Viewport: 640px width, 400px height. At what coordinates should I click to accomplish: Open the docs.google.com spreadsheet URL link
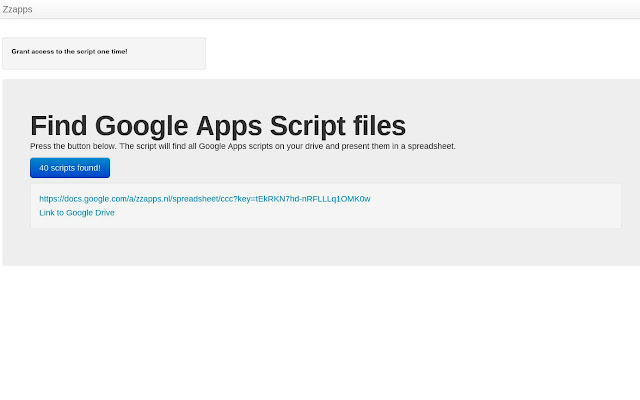(205, 199)
